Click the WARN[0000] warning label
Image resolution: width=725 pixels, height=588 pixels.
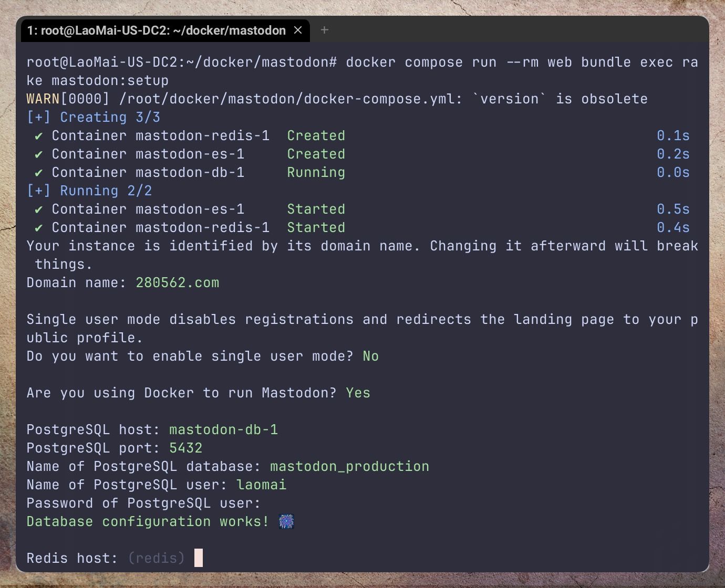coord(68,99)
